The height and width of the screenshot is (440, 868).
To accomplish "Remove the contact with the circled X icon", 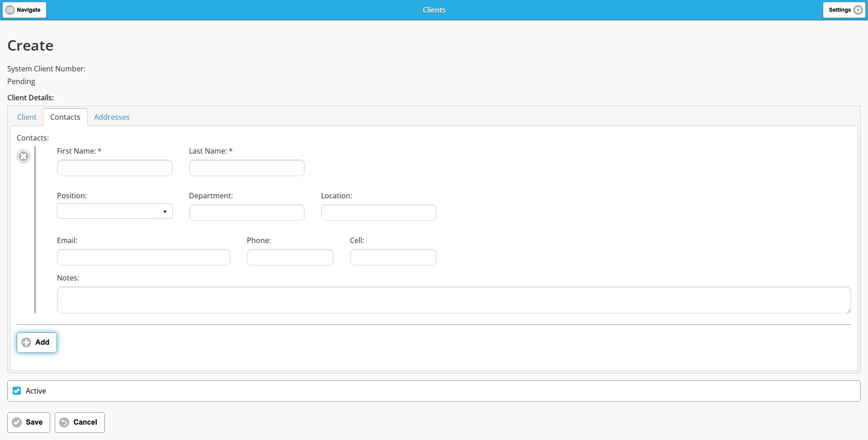I will (24, 156).
